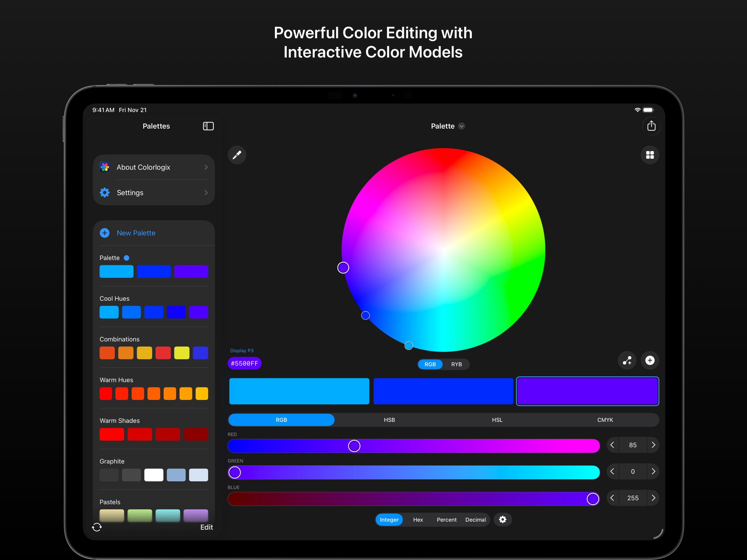Click the purple swatch in sidebar Palette row
This screenshot has width=747, height=560.
[191, 271]
